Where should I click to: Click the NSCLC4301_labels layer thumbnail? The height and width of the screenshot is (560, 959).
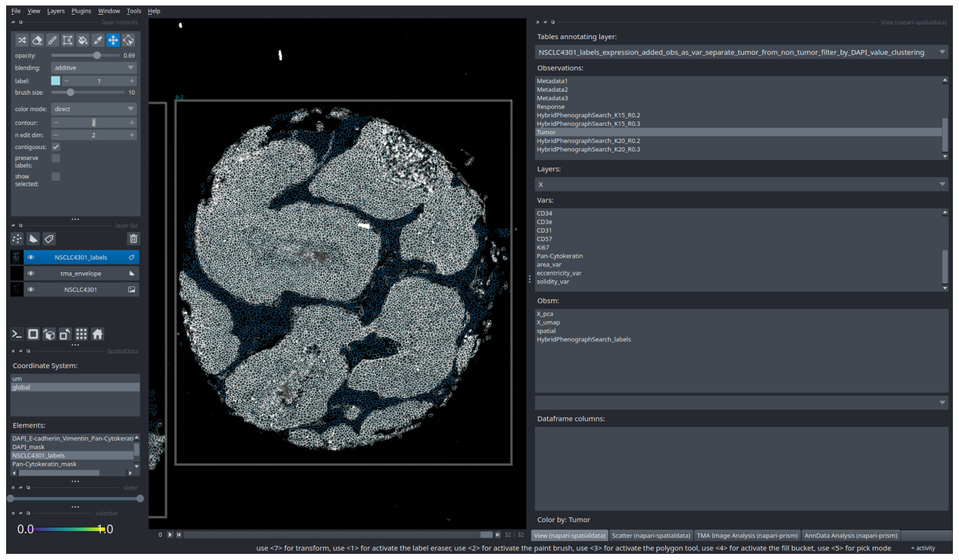(16, 258)
